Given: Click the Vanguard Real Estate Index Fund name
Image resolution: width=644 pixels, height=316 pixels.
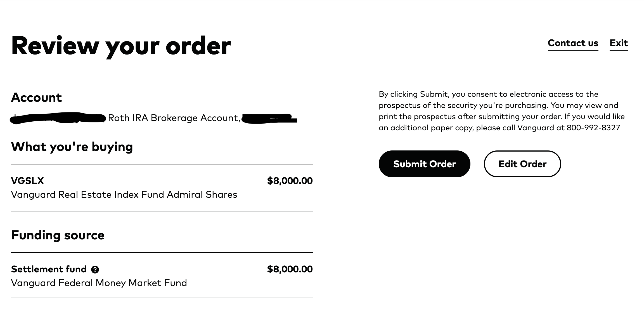Looking at the screenshot, I should click(x=124, y=195).
